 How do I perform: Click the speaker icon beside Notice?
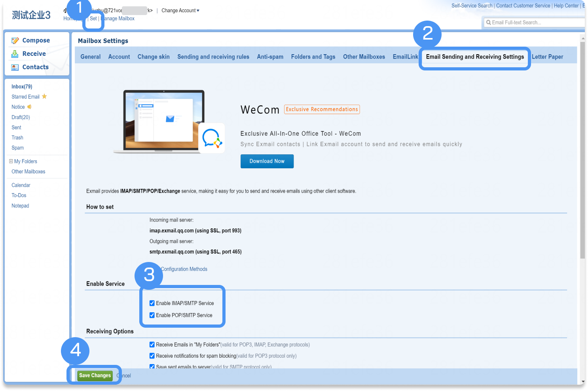click(29, 107)
